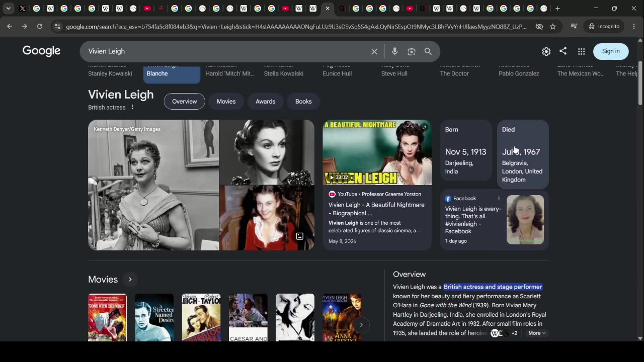Click the Gone with the Wind poster
Viewport: 644px width, 362px height.
click(x=107, y=318)
